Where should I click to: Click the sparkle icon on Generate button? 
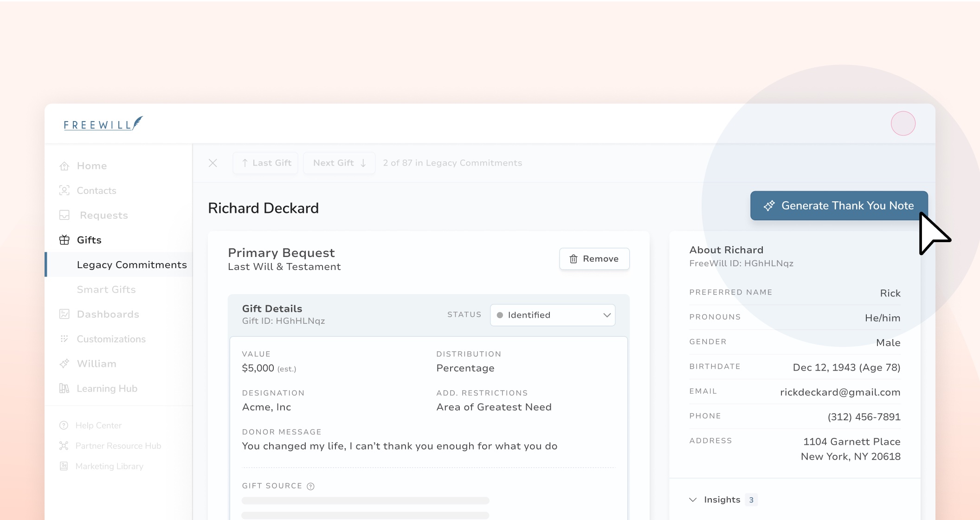769,205
